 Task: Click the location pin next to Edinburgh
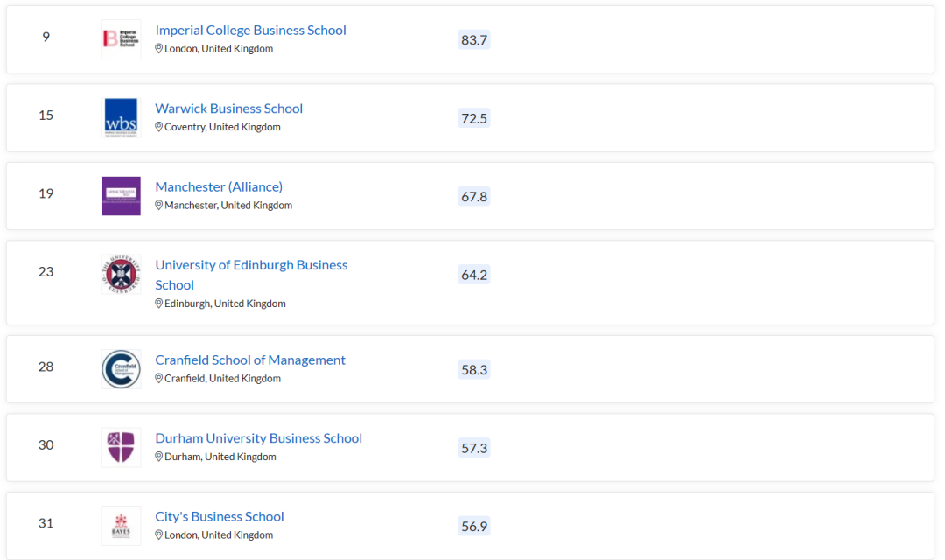(x=159, y=304)
